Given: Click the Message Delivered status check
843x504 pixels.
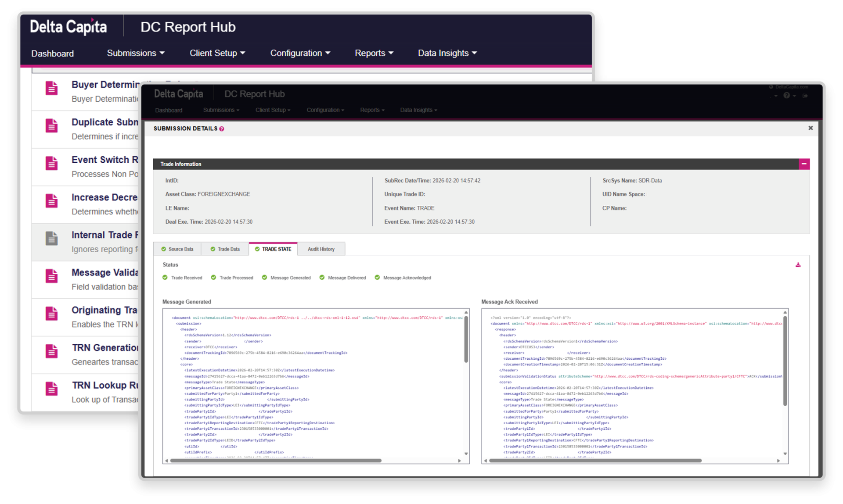Looking at the screenshot, I should pos(322,278).
